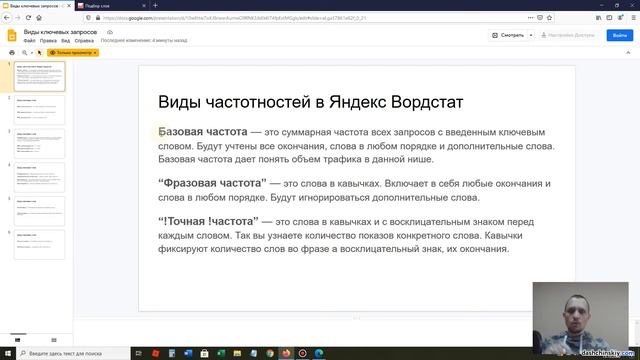Image resolution: width=640 pixels, height=360 pixels.
Task: Click the Google Slides home logo
Action: click(x=12, y=36)
